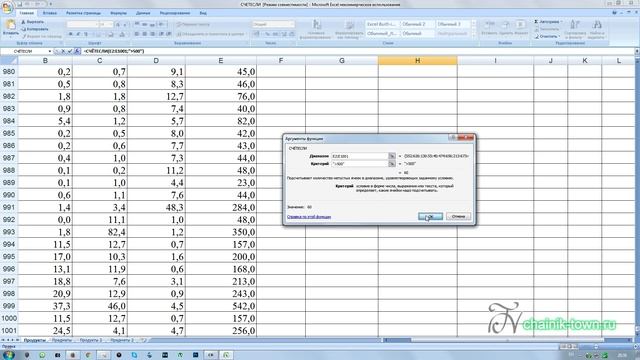Viewport: 640px width, 360px height.
Task: Click the center alignment icon
Action: 144,34
